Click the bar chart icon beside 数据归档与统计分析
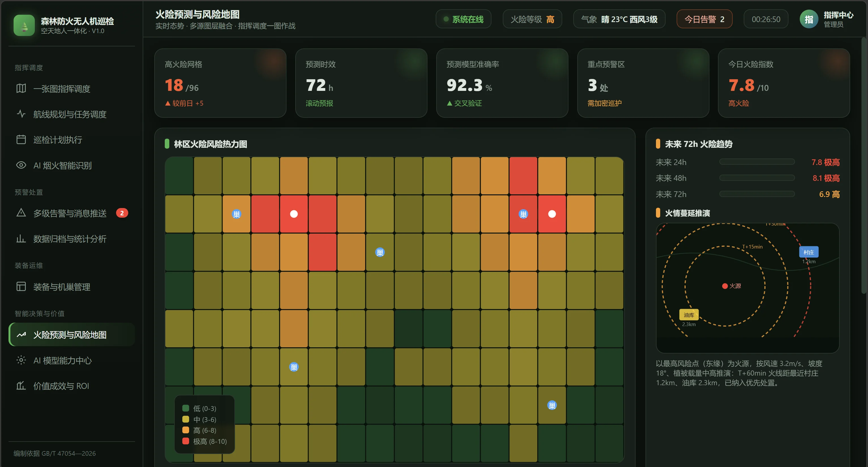Image resolution: width=868 pixels, height=467 pixels. 21,239
